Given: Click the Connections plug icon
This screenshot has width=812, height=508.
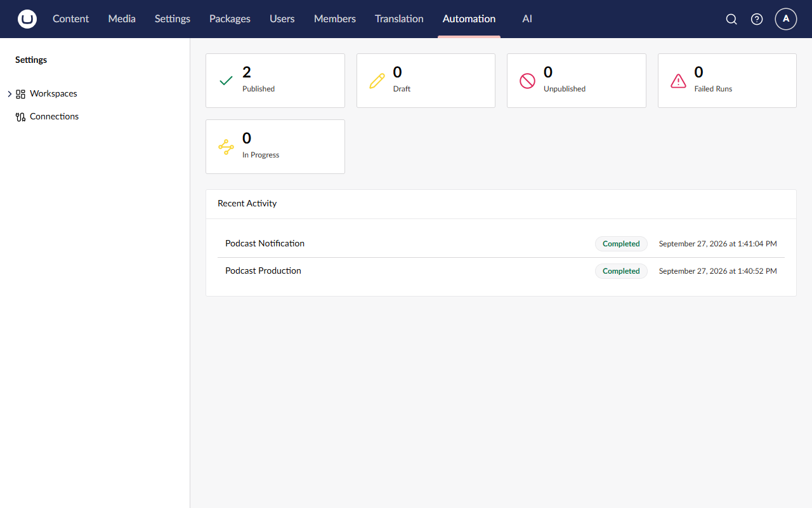Looking at the screenshot, I should pos(20,117).
